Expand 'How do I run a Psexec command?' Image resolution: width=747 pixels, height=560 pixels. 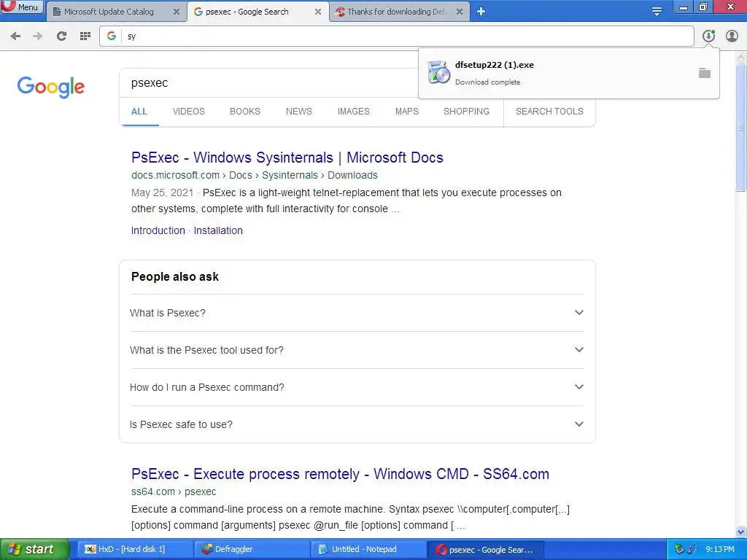(x=357, y=387)
